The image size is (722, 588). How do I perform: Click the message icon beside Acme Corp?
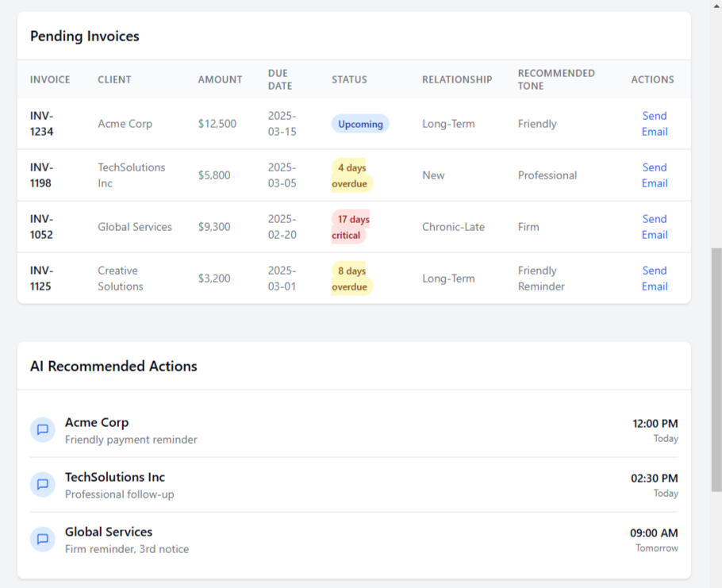(42, 429)
